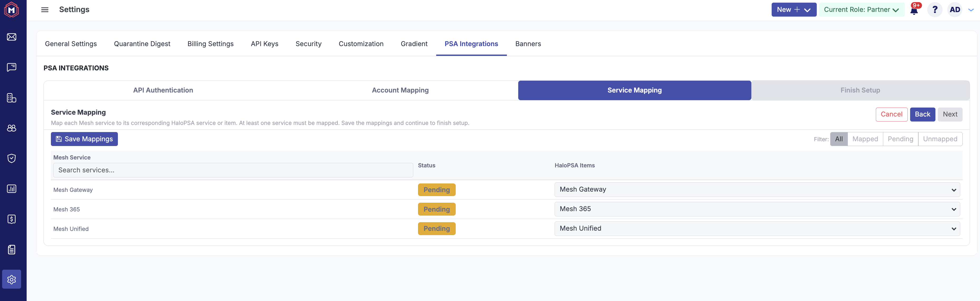Click the Save Mappings button
Viewport: 980px width, 301px height.
tap(84, 139)
